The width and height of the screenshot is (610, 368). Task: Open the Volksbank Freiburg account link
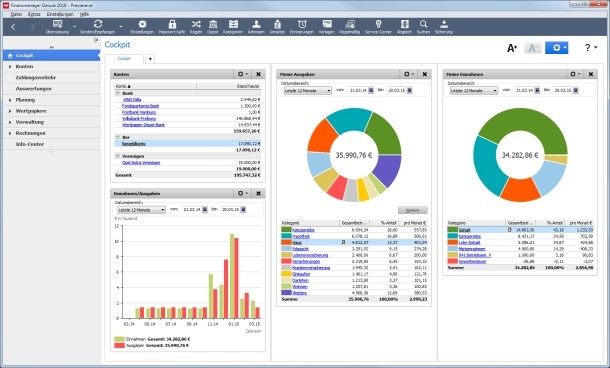pos(139,118)
